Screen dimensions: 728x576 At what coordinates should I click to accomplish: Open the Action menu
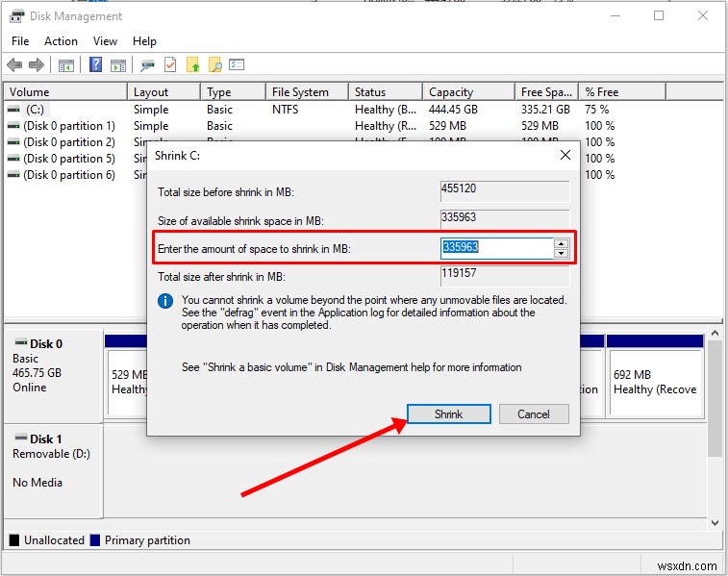pyautogui.click(x=61, y=41)
